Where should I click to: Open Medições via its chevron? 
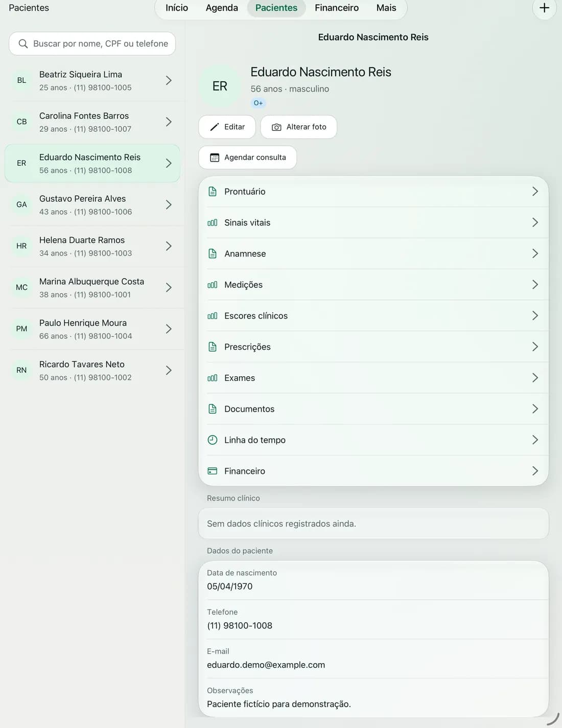pyautogui.click(x=535, y=284)
